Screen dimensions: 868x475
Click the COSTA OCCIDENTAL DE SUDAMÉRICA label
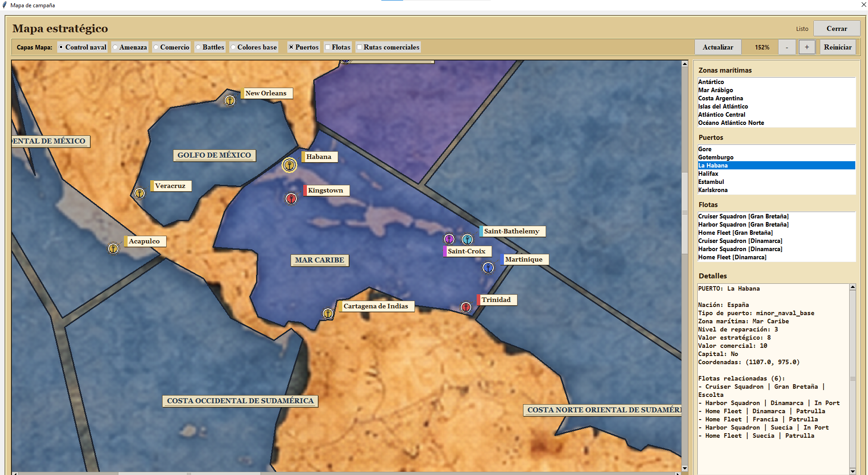pyautogui.click(x=240, y=401)
